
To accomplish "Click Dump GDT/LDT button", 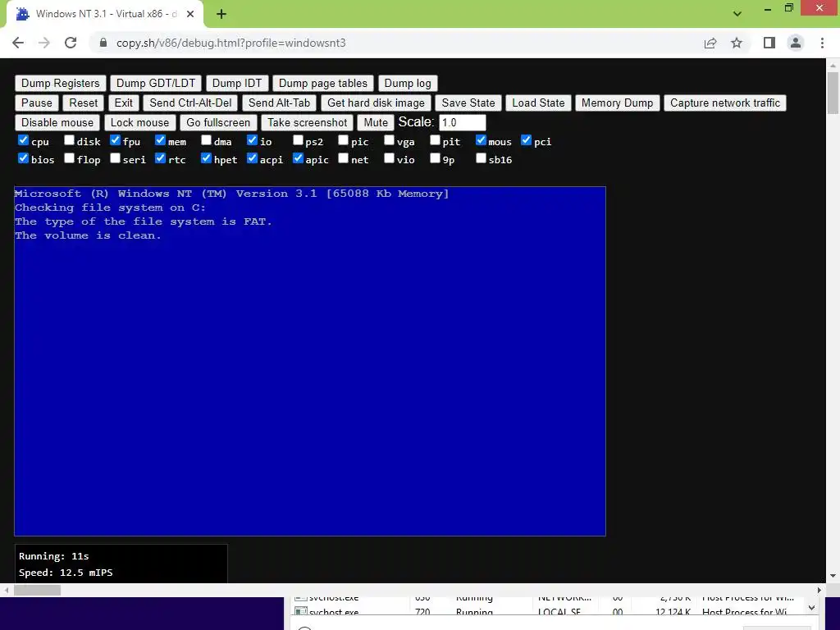I will coord(156,83).
